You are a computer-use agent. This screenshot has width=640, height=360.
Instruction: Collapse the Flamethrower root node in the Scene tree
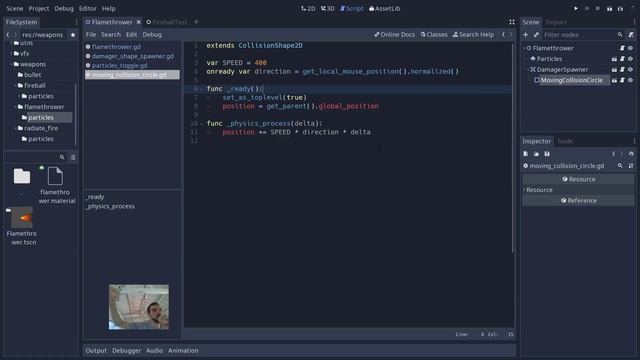(524, 48)
